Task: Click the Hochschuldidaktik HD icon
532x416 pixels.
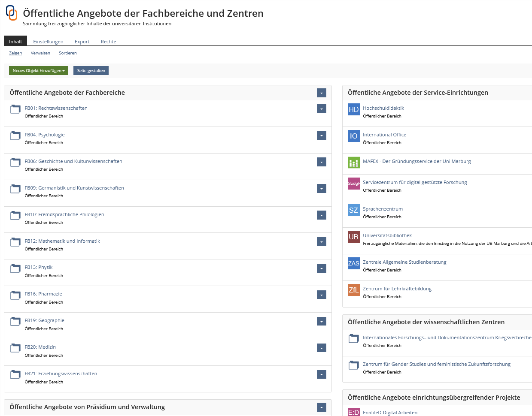Action: coord(353,109)
